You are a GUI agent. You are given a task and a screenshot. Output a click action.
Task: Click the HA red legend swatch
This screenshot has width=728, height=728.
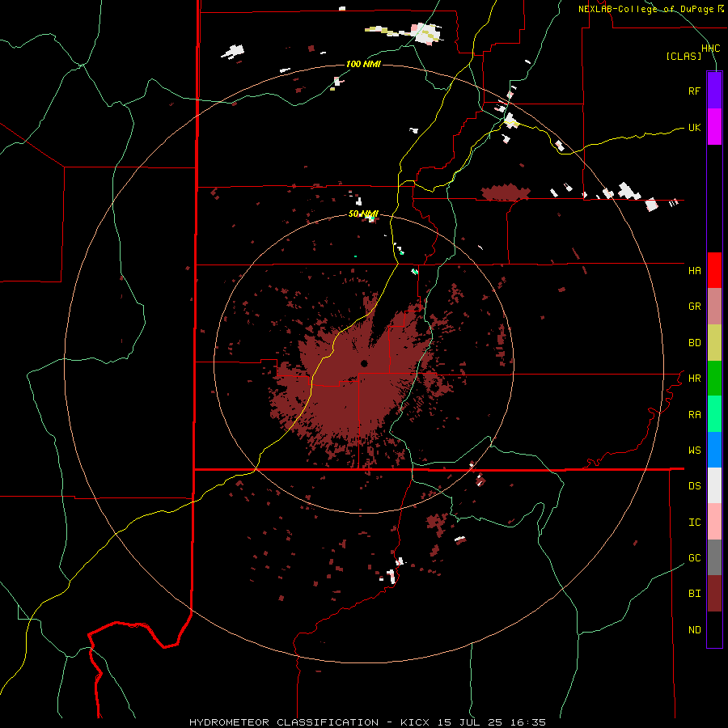tap(714, 270)
